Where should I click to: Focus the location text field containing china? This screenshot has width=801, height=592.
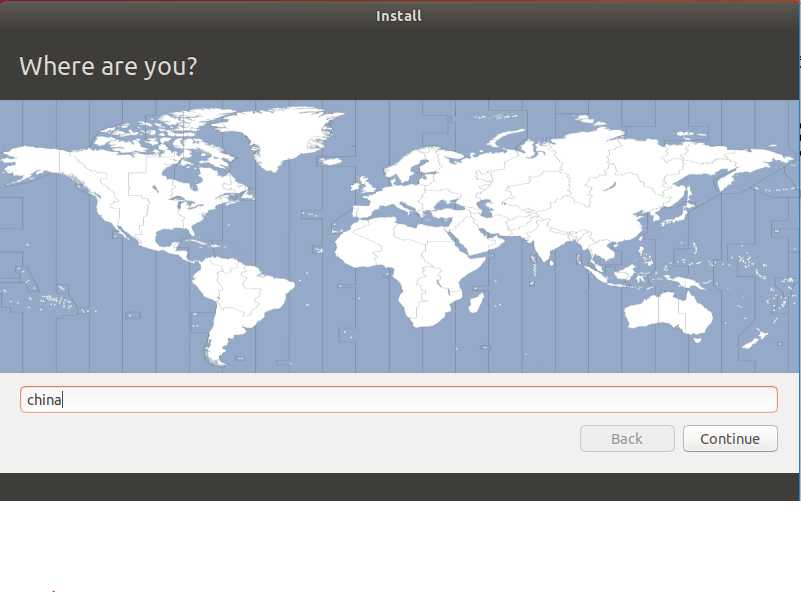pyautogui.click(x=398, y=399)
